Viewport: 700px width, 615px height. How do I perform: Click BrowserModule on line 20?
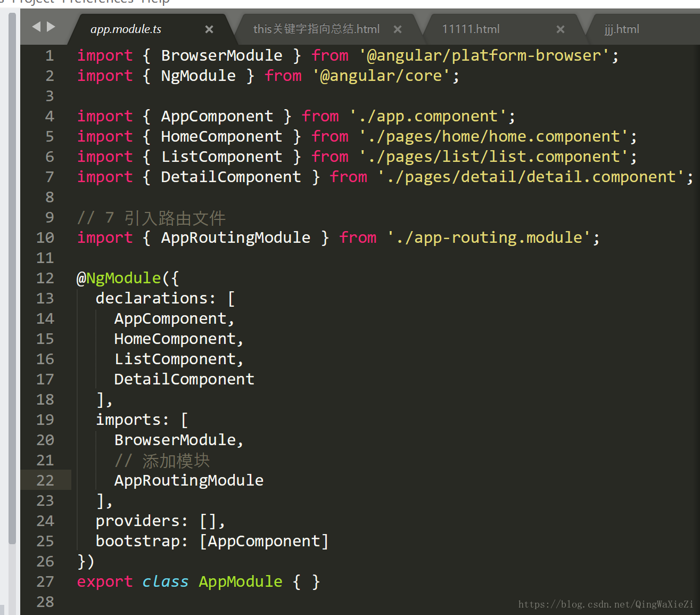175,440
